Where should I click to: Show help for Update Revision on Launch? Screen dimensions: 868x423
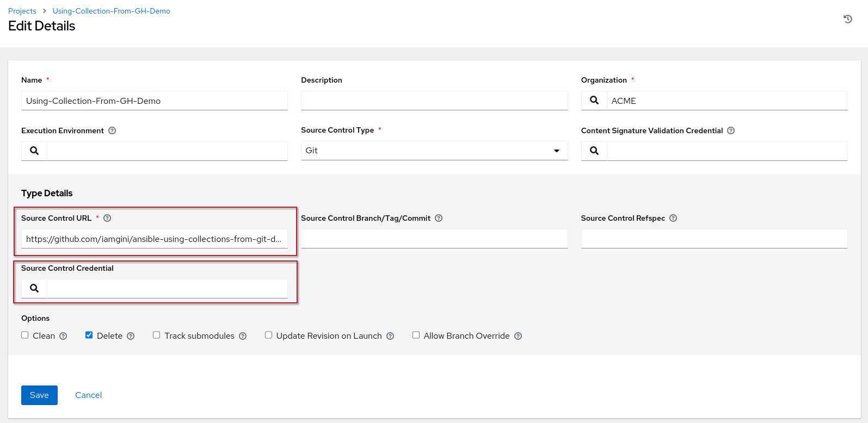point(390,336)
